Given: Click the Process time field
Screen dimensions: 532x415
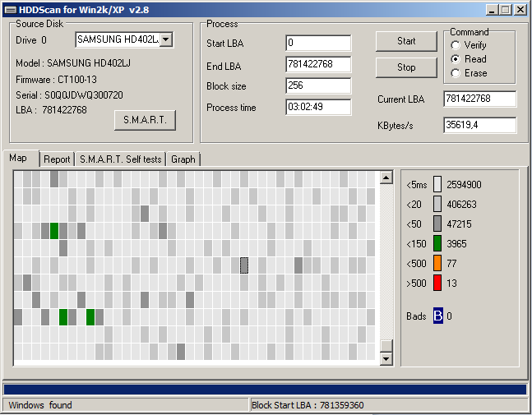Looking at the screenshot, I should [318, 107].
